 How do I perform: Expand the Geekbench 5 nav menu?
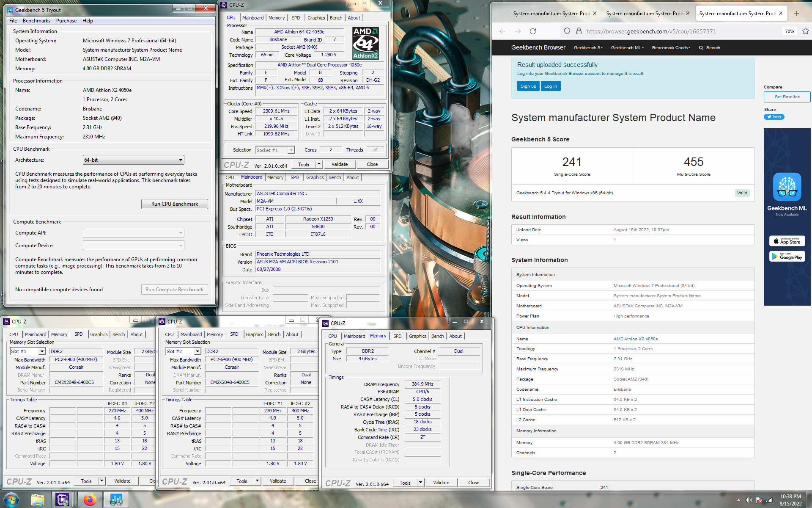(x=588, y=48)
